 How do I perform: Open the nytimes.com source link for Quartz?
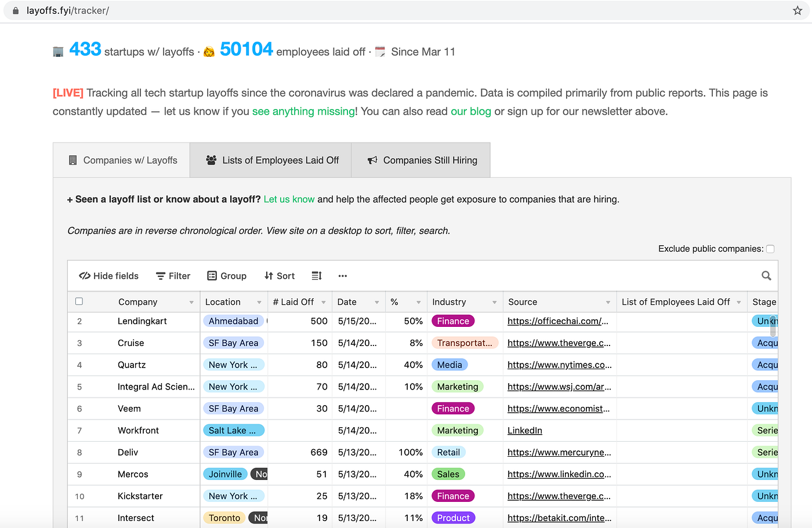(559, 365)
